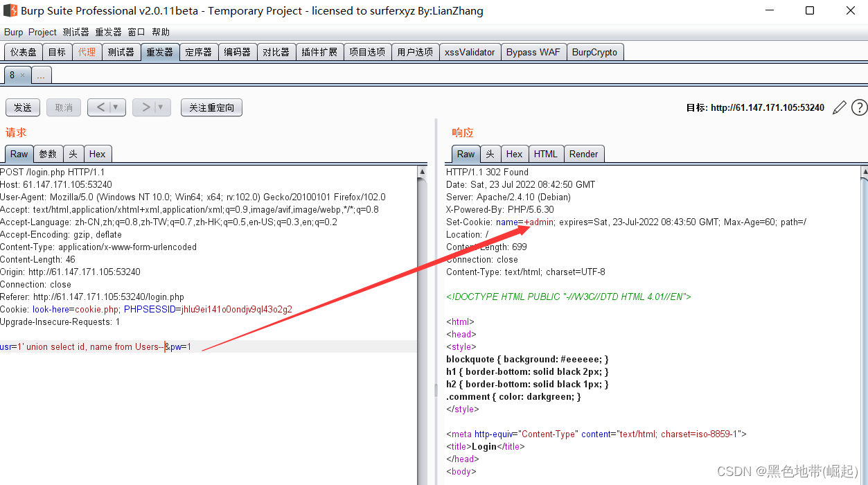Open the BurpCrypto tab
This screenshot has width=868, height=485.
tap(594, 52)
